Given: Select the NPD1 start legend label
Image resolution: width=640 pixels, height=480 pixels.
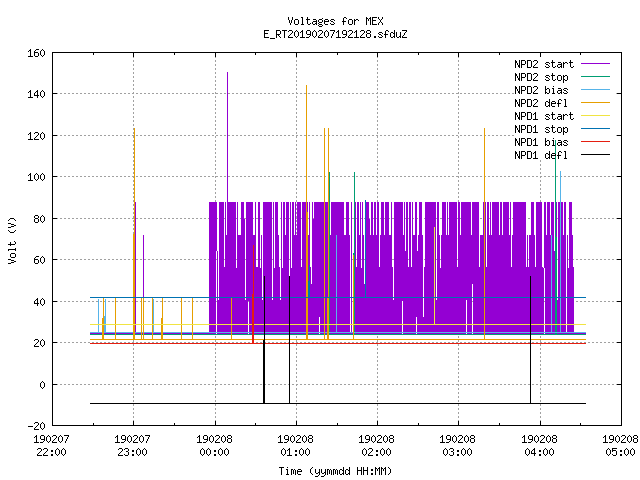Looking at the screenshot, I should (x=544, y=116).
